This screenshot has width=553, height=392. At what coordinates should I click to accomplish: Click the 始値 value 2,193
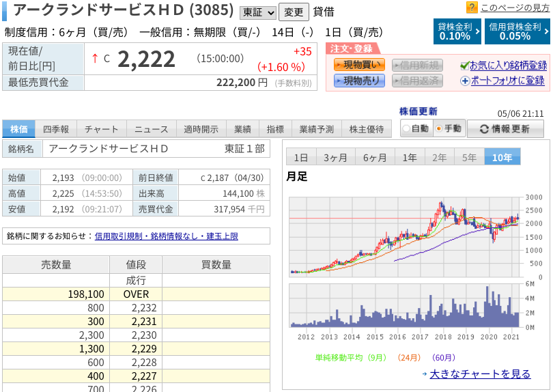[63, 178]
